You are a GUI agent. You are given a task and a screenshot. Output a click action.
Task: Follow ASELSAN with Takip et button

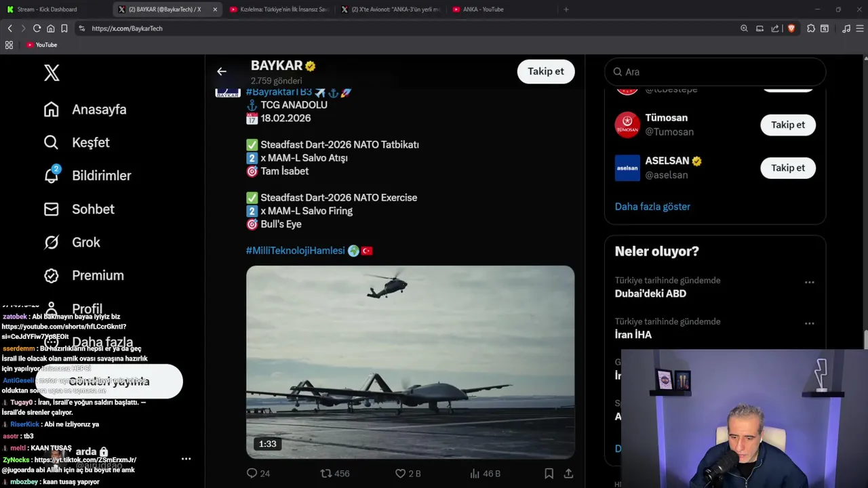[x=788, y=167]
